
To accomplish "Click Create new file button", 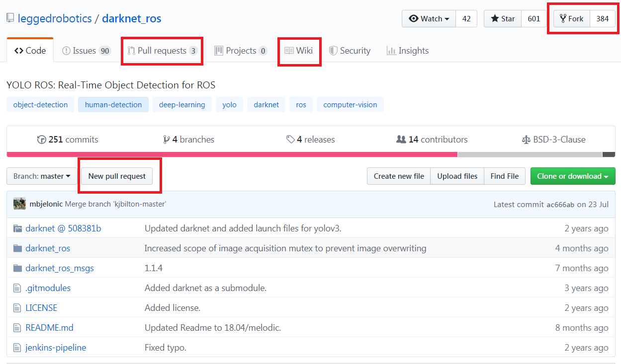I will [399, 176].
